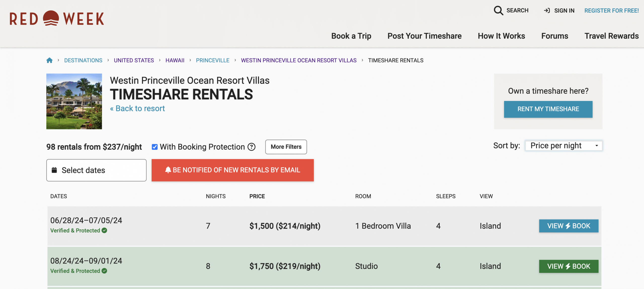
Task: Open the Book a Trip menu
Action: coord(351,36)
